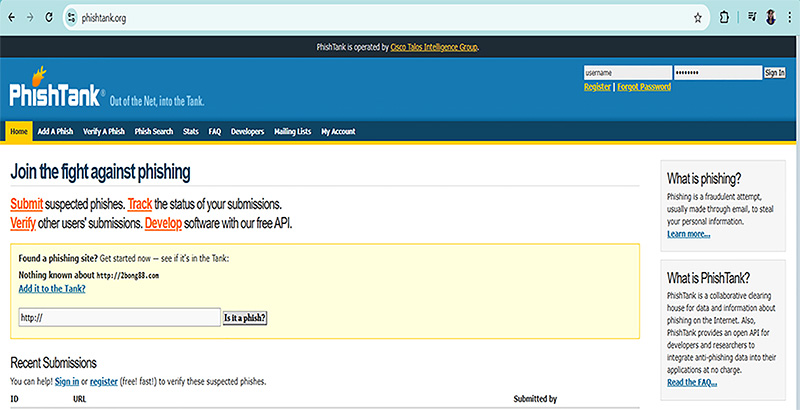This screenshot has width=800, height=410.
Task: Open the Verify A Phish tab
Action: point(104,132)
